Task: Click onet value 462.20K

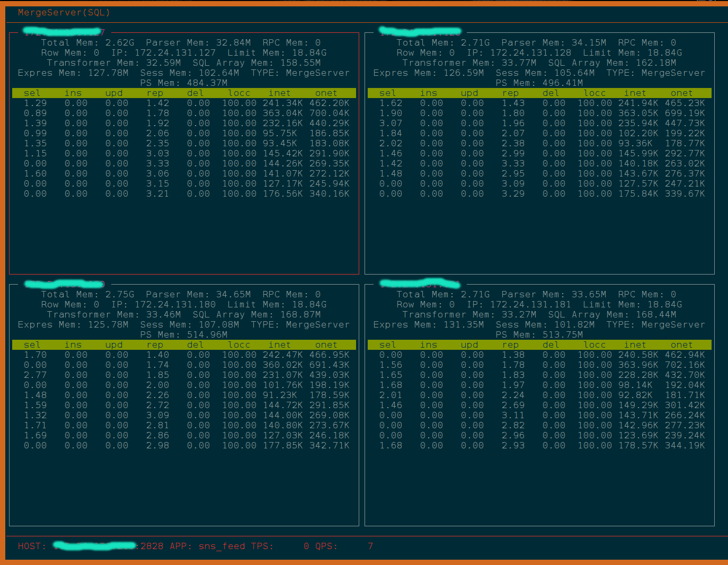Action: (x=330, y=103)
